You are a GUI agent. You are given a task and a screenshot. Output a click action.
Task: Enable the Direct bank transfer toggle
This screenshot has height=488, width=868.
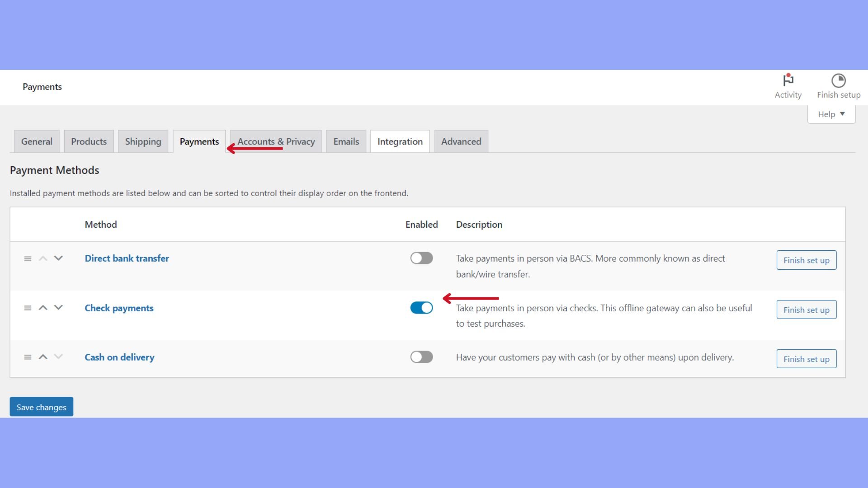pos(421,258)
